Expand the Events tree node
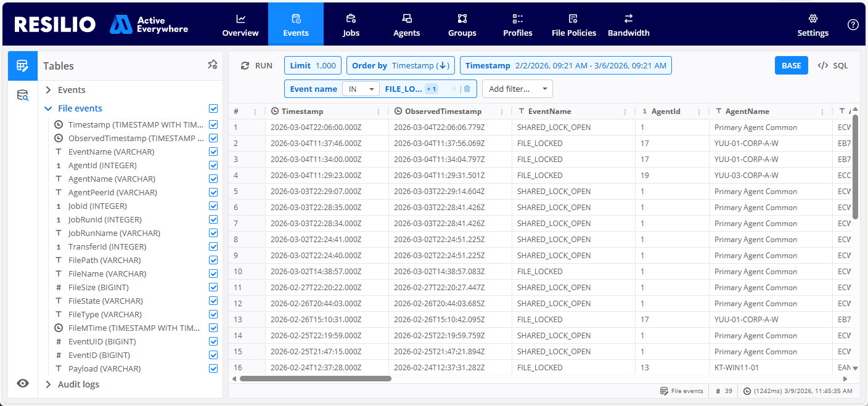The width and height of the screenshot is (868, 406). tap(49, 90)
